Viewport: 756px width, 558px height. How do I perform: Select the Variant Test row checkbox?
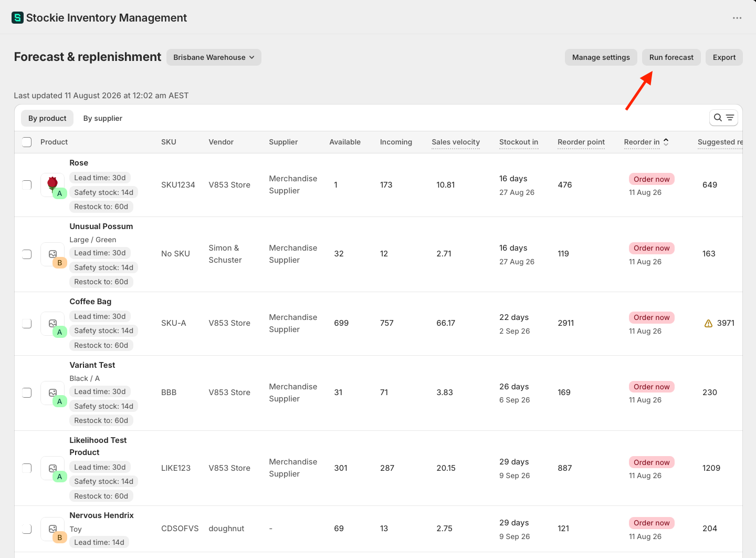[27, 392]
